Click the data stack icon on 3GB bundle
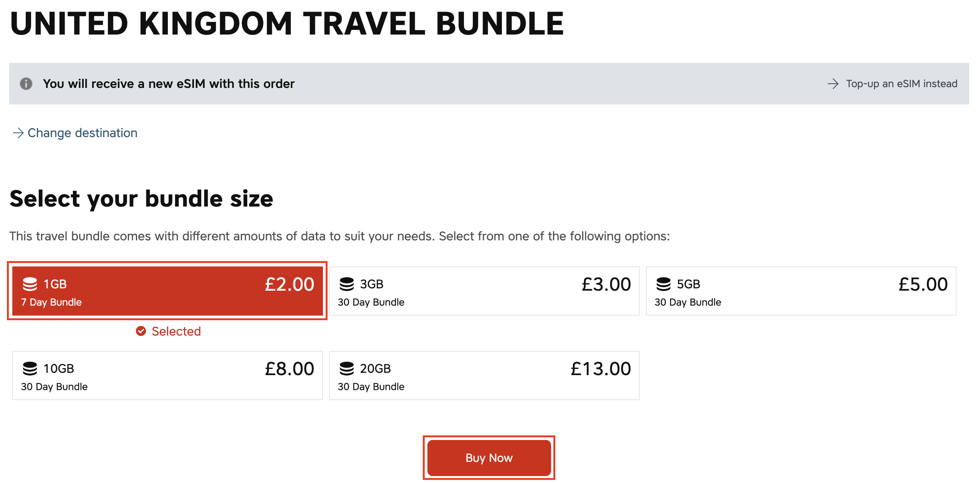 pos(346,284)
